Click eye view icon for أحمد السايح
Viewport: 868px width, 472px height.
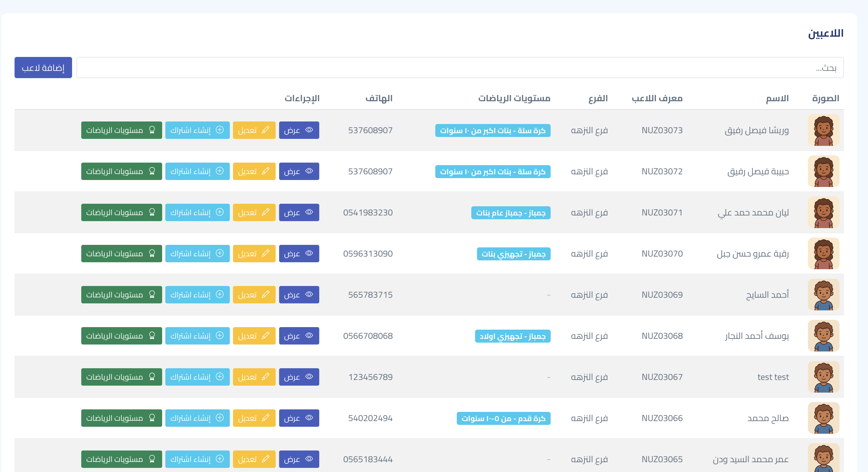pyautogui.click(x=309, y=294)
